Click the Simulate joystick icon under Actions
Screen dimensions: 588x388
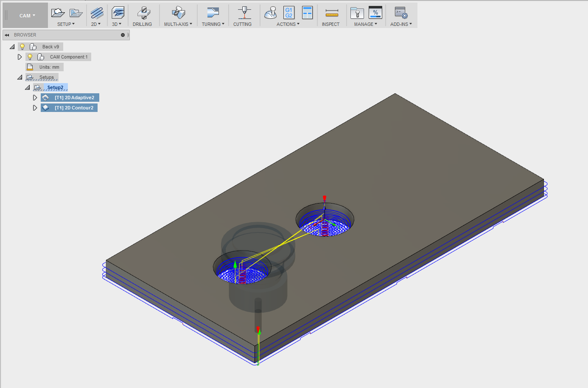(x=270, y=13)
